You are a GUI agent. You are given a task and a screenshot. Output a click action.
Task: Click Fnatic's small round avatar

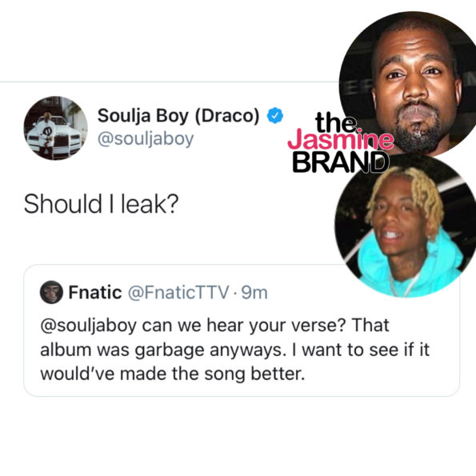pyautogui.click(x=51, y=292)
